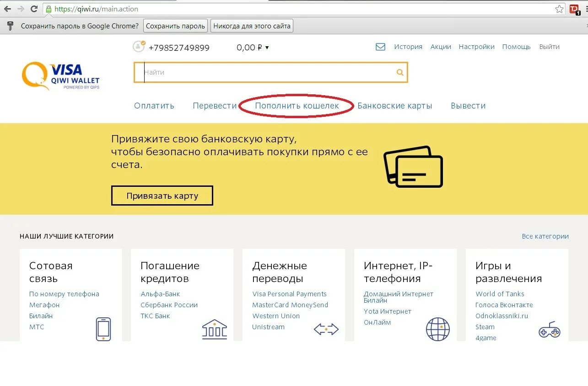Open the ОнЛайм link
The height and width of the screenshot is (386, 588).
[378, 322]
